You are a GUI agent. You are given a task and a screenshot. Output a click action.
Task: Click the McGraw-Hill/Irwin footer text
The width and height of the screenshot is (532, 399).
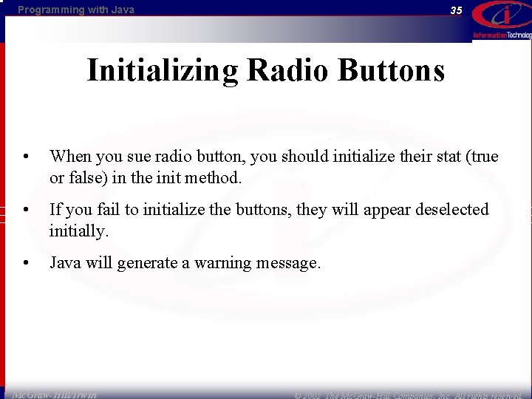click(x=54, y=395)
